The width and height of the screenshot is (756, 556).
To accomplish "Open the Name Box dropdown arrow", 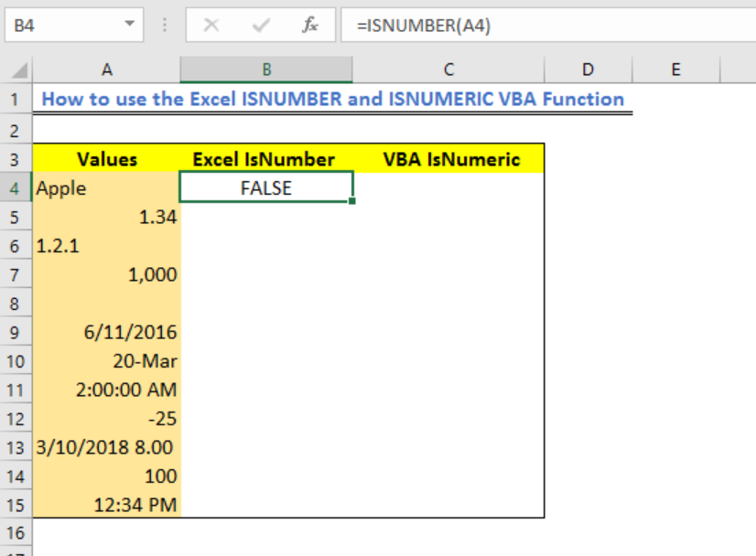I will point(129,24).
